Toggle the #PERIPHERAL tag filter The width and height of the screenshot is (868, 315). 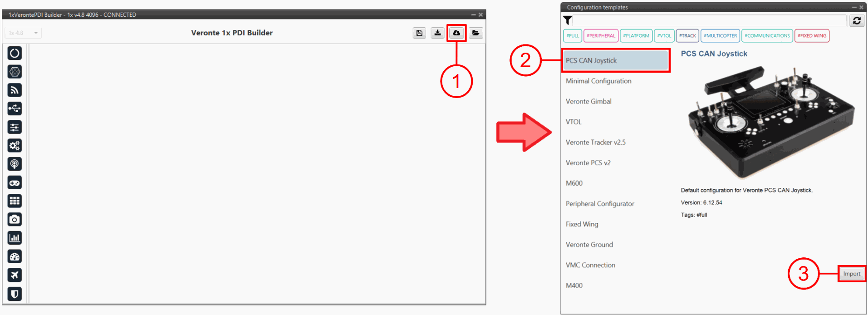(x=601, y=36)
